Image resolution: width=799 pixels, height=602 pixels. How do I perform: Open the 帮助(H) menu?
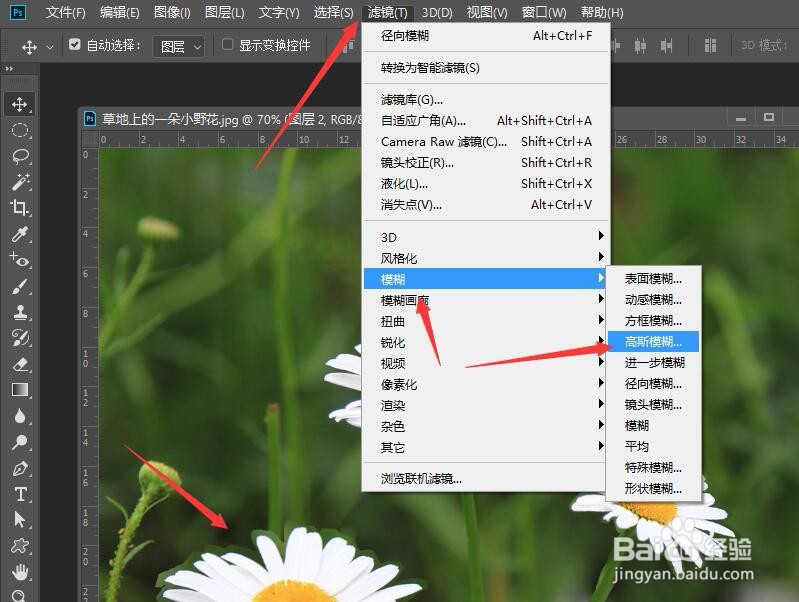(602, 12)
